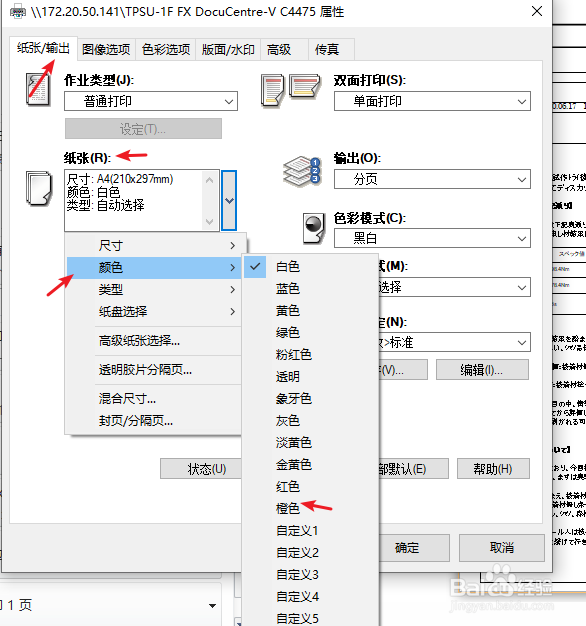Expand the 色彩模式 黑白 dropdown
This screenshot has width=586, height=626.
click(432, 238)
